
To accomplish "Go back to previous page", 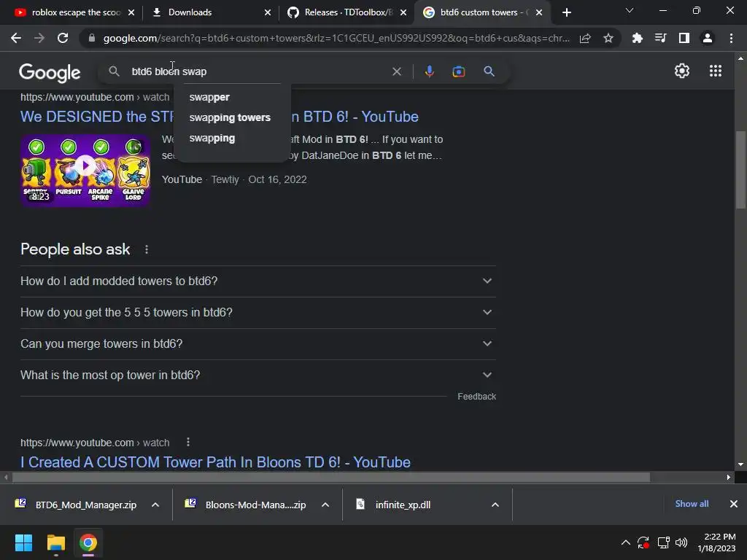I will (x=16, y=38).
